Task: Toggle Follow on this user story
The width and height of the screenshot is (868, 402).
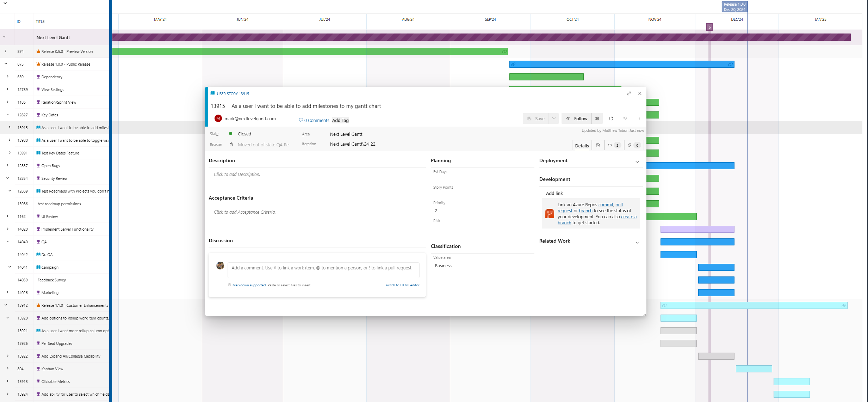Action: pyautogui.click(x=577, y=118)
